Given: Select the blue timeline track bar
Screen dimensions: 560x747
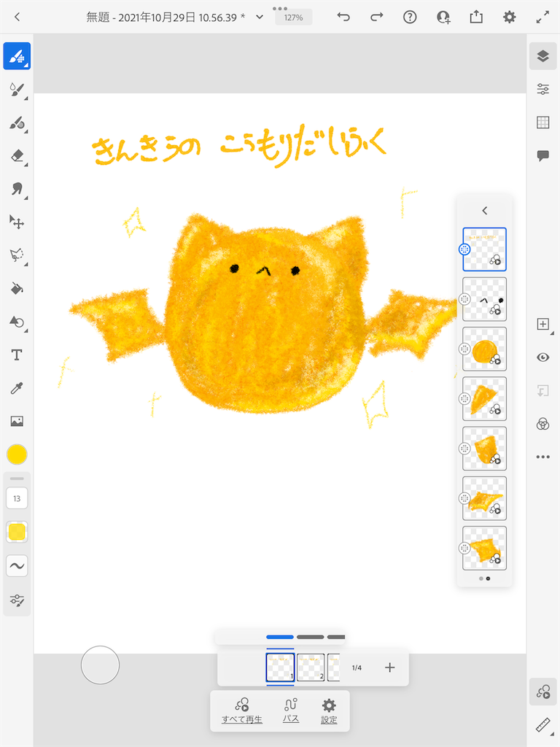Looking at the screenshot, I should pos(280,637).
